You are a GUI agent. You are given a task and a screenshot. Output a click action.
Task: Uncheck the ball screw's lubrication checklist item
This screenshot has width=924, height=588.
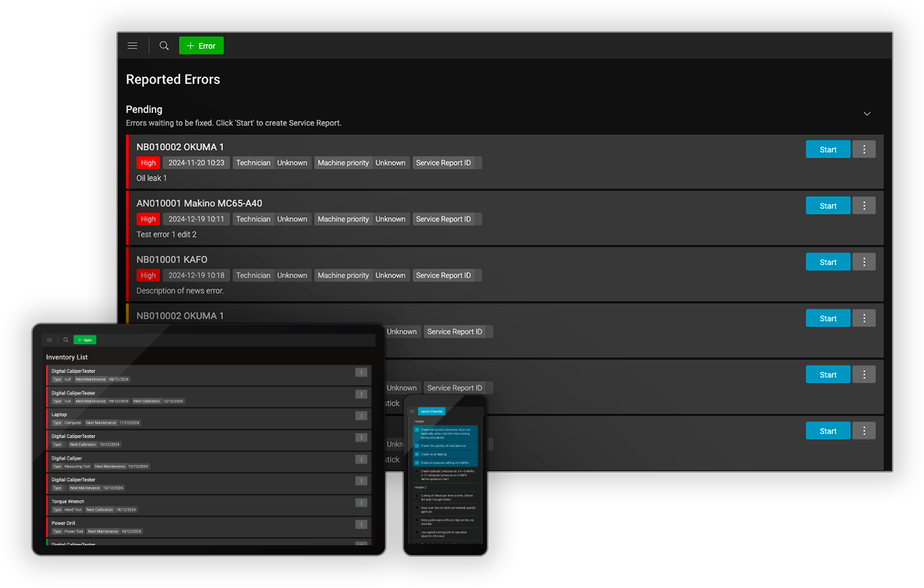pos(417,430)
